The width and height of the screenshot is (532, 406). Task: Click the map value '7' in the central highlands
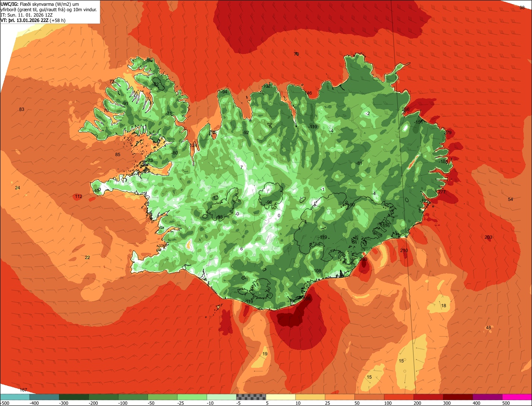241,167
